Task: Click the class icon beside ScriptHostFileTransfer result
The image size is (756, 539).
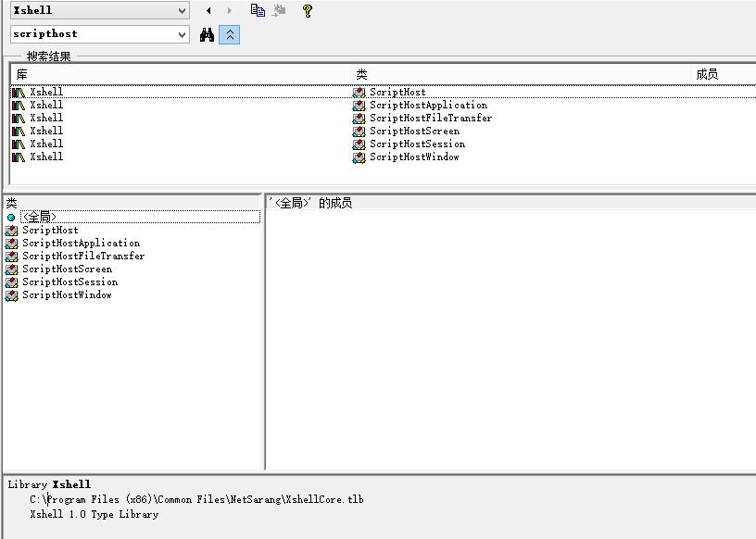Action: 359,119
